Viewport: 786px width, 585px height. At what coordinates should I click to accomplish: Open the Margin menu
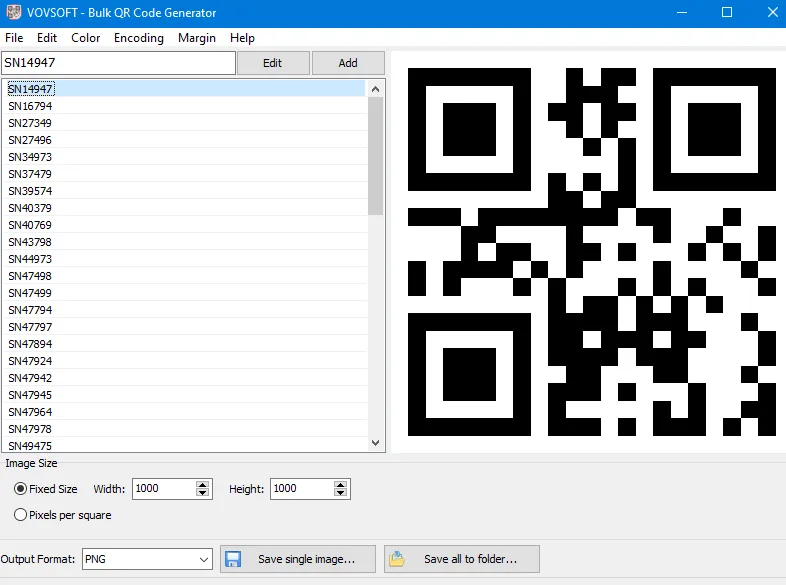click(x=196, y=38)
